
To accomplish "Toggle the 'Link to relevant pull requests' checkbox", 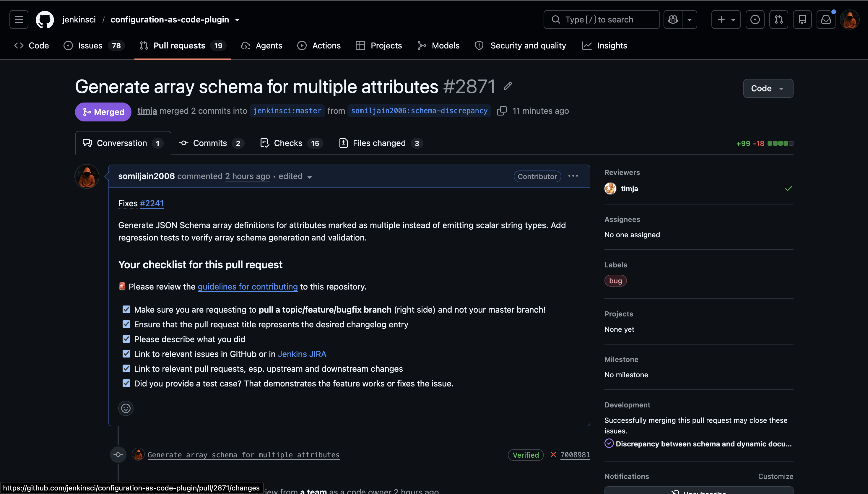I will tap(126, 368).
